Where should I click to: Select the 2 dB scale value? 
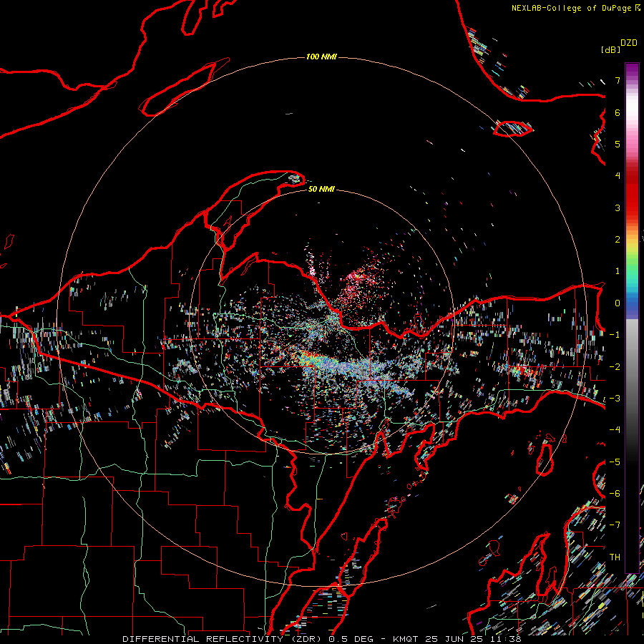coord(618,240)
